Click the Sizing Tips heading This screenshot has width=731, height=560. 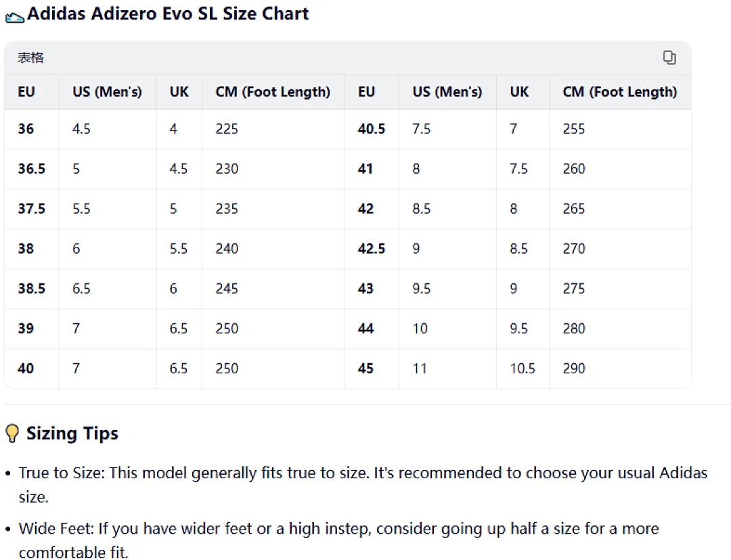click(x=72, y=434)
